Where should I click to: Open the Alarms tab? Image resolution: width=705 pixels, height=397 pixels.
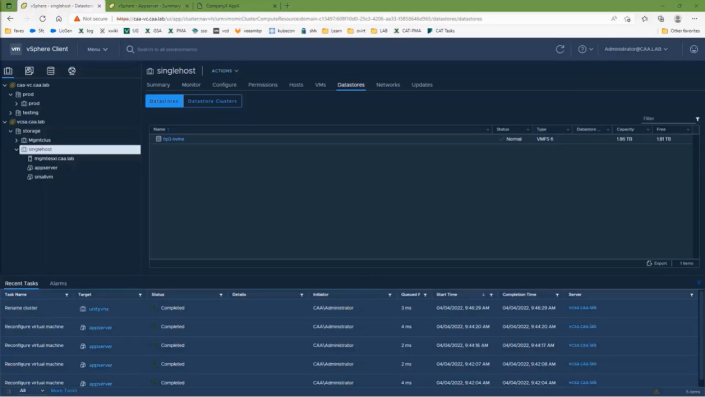58,284
